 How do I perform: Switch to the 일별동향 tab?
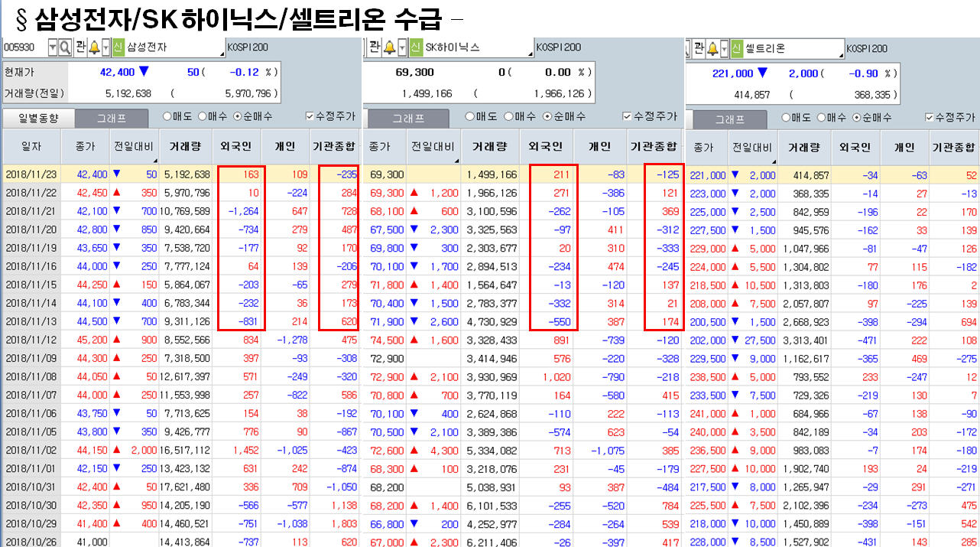click(39, 119)
